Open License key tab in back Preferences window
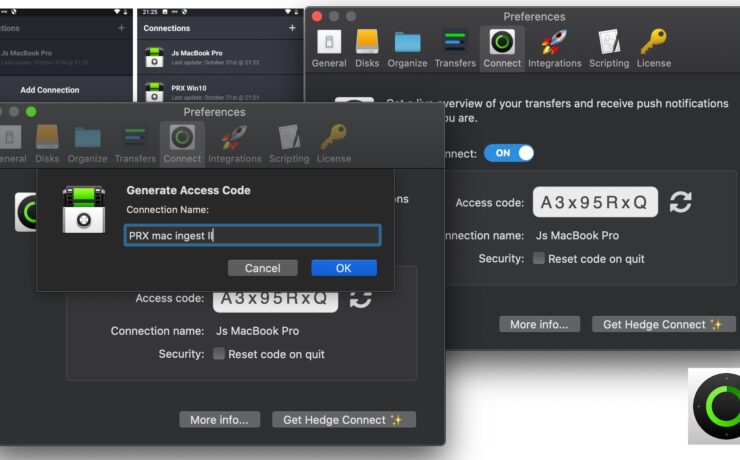This screenshot has height=460, width=740. (x=654, y=49)
